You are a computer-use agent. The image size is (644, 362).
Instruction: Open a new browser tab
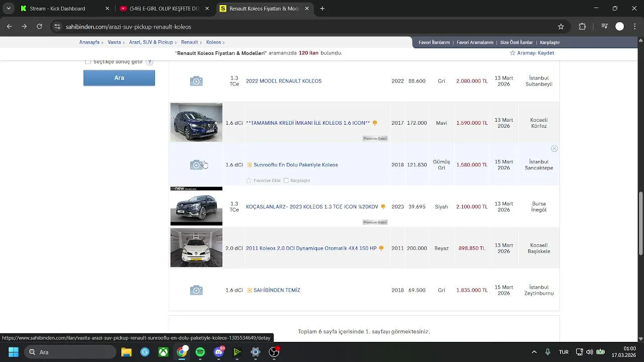point(323,9)
